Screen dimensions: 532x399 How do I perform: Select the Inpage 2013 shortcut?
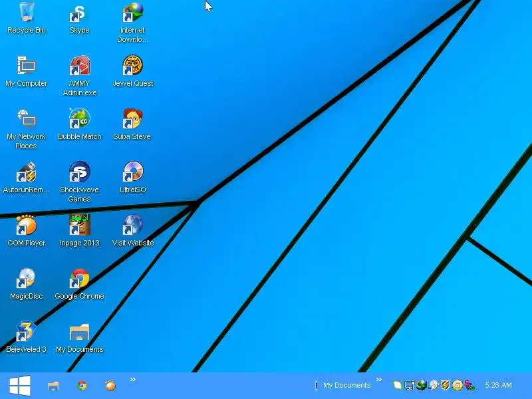[x=80, y=231]
